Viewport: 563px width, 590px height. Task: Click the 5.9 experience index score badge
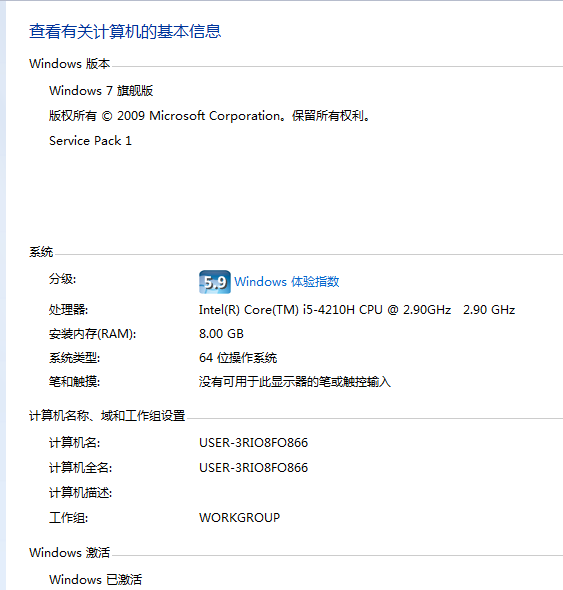(x=215, y=282)
